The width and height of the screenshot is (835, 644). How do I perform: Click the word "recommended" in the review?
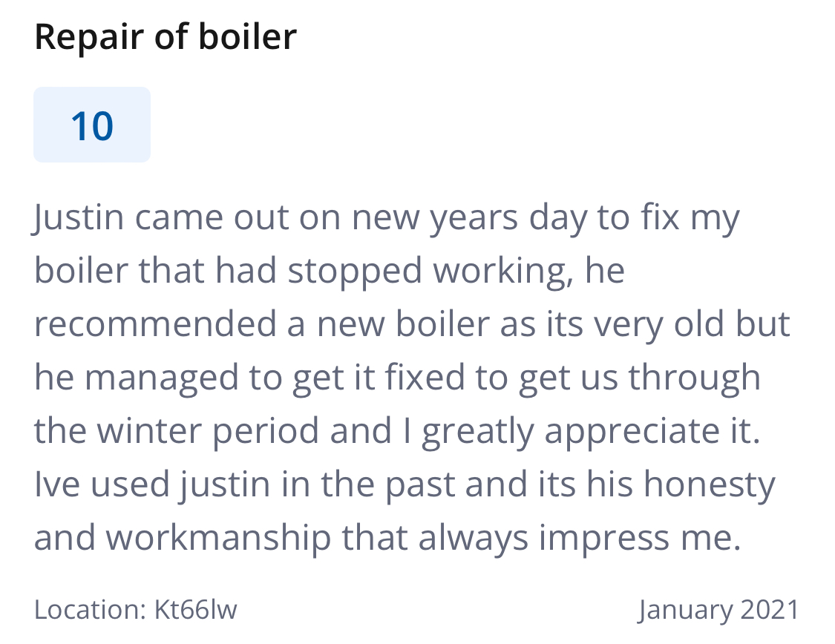[156, 324]
